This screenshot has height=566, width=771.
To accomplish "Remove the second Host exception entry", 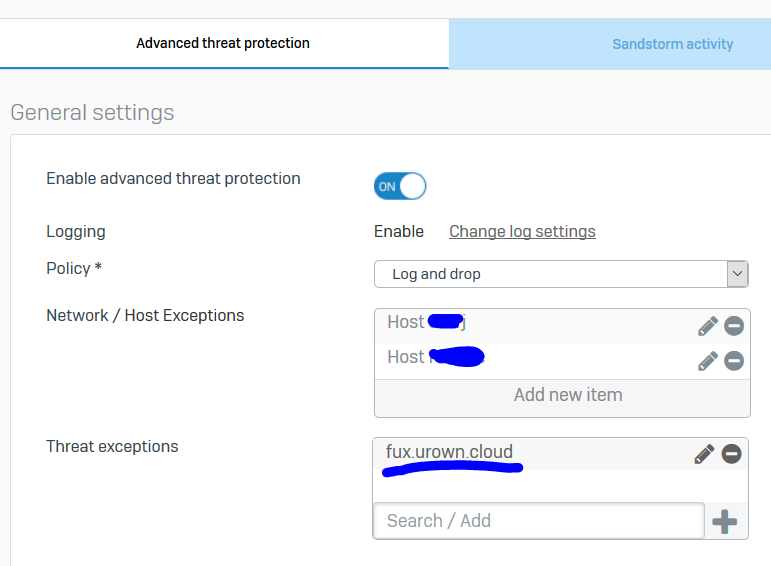I will point(734,360).
